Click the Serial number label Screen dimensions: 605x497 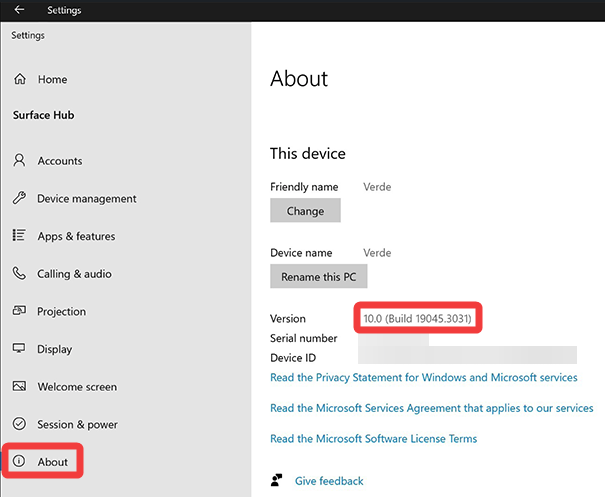pos(304,338)
